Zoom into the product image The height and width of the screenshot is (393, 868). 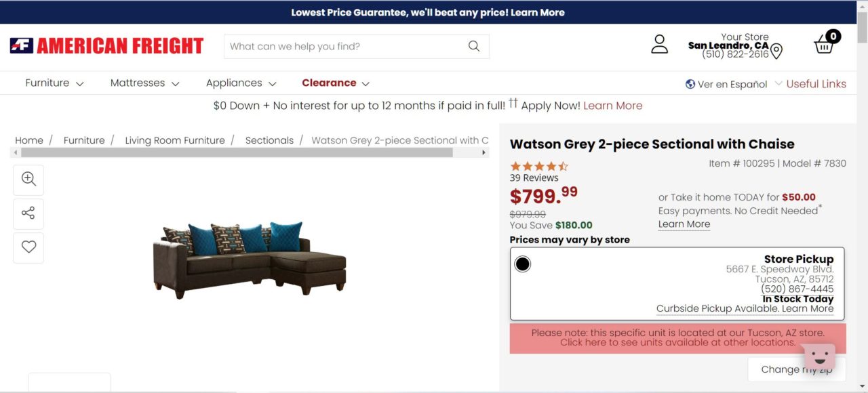click(x=28, y=180)
